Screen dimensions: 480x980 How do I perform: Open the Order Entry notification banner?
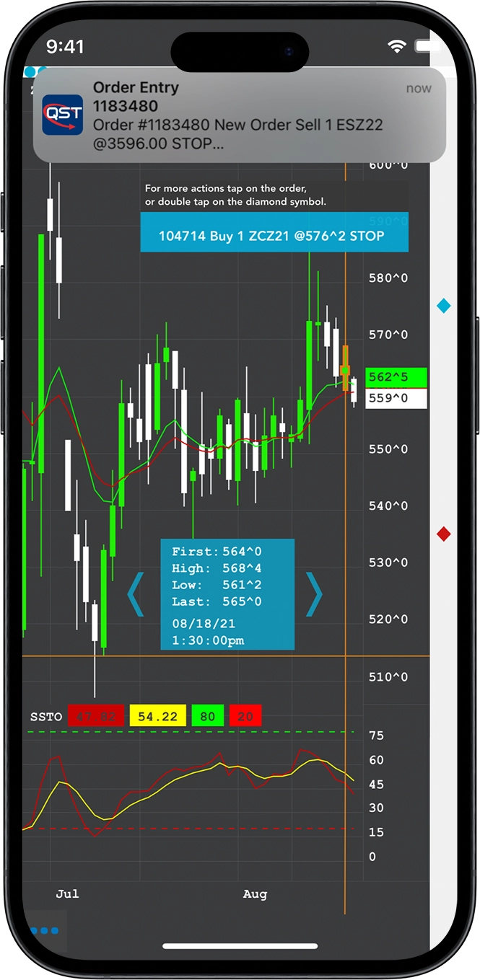click(x=239, y=115)
